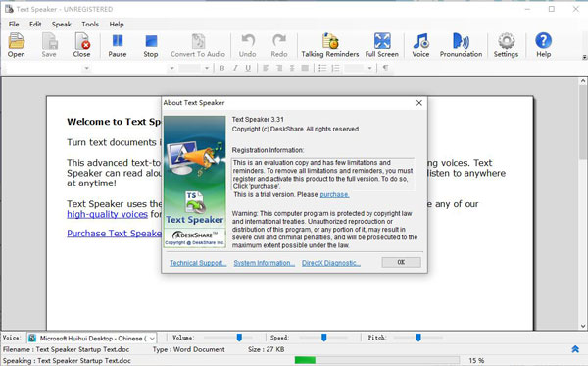Open the Speak menu
The height and width of the screenshot is (366, 588).
point(62,24)
